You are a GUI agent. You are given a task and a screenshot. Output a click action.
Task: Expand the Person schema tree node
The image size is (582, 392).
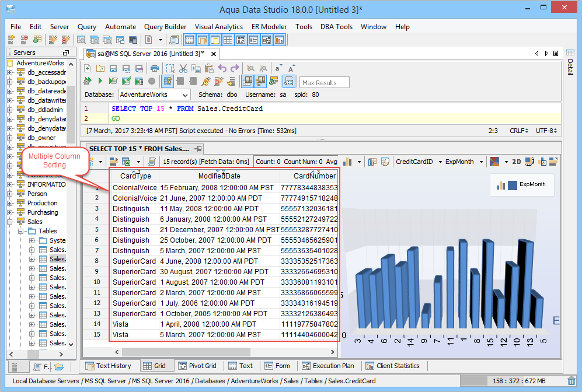10,194
